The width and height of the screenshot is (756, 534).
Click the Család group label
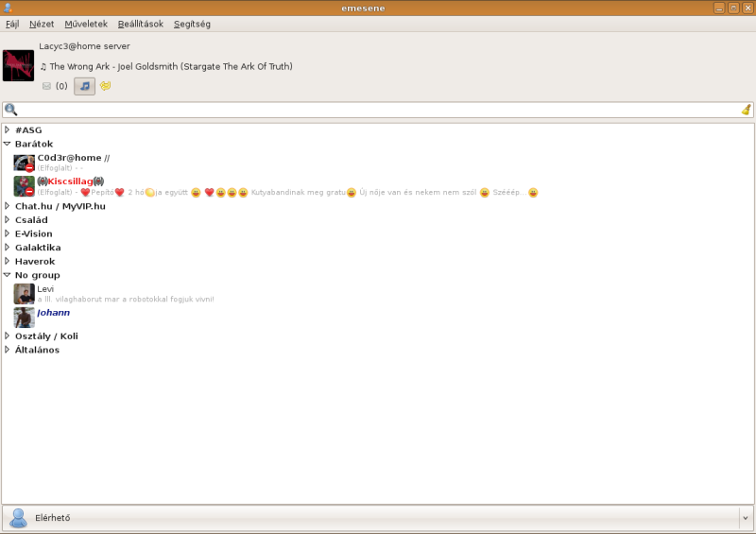pos(31,219)
